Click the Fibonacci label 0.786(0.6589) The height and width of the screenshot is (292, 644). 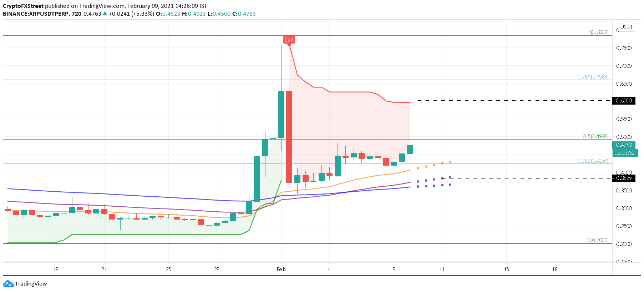click(x=593, y=77)
